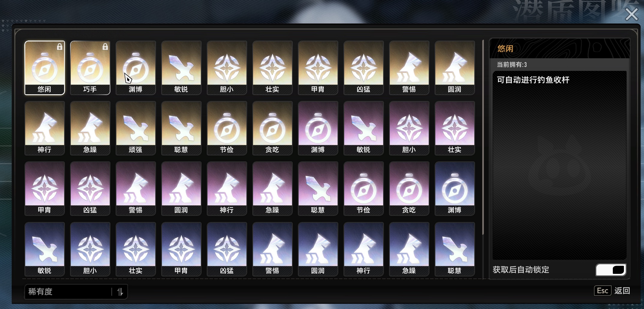
Task: Click the lock icon on the 悠闲 card
Action: tap(60, 47)
